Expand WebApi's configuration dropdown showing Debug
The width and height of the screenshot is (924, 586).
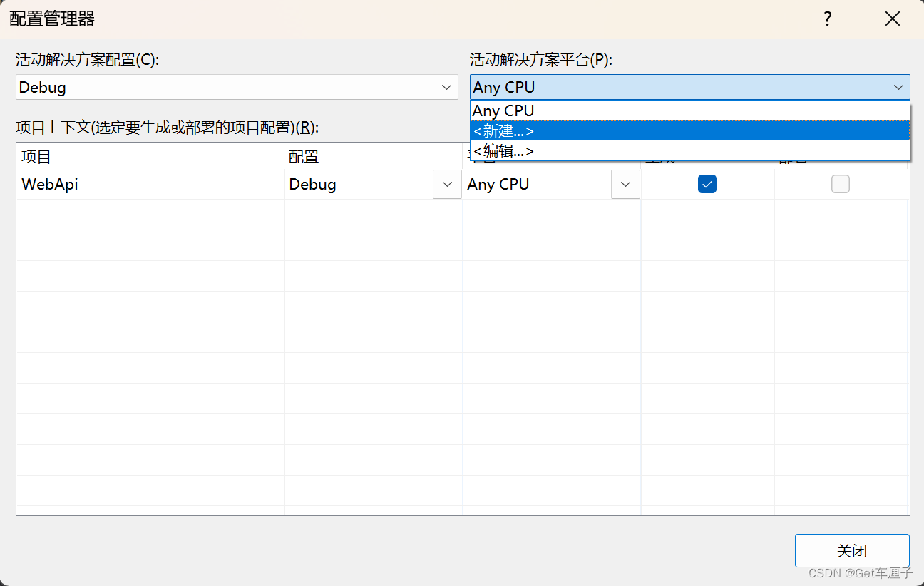click(x=447, y=184)
